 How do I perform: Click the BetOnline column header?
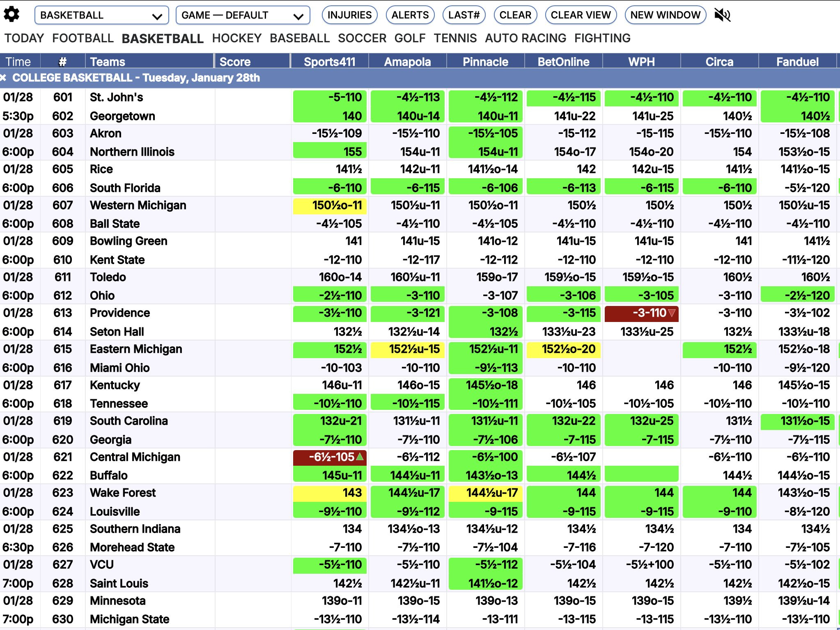coord(564,62)
